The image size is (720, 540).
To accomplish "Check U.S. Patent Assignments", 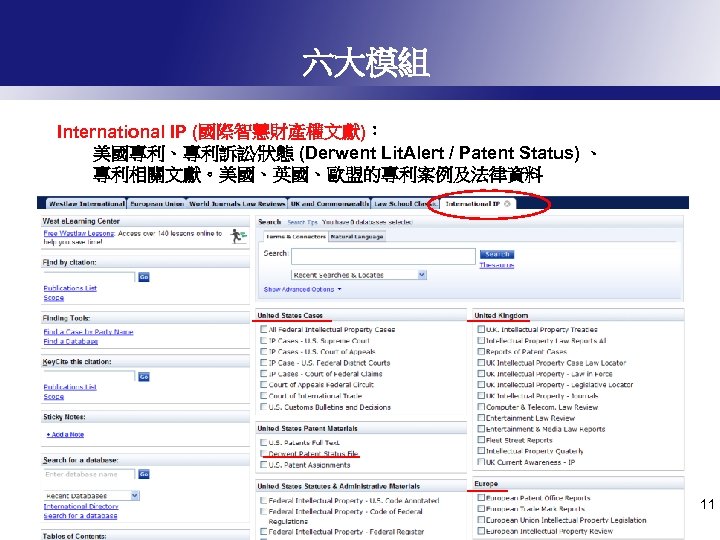I will pos(264,465).
